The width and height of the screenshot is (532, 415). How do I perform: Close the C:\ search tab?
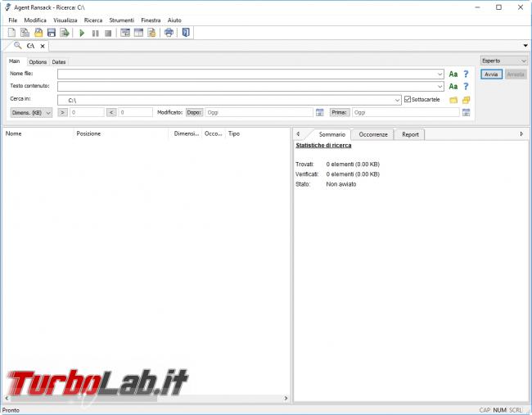click(x=43, y=46)
